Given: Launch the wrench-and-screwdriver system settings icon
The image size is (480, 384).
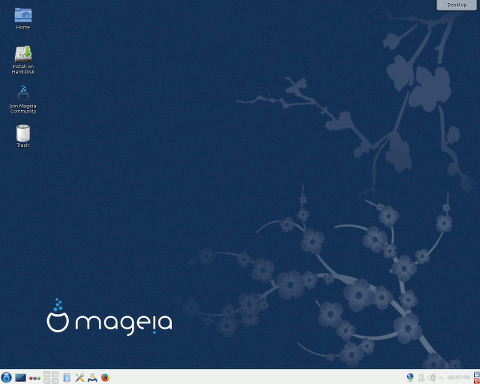Looking at the screenshot, I should 79,378.
